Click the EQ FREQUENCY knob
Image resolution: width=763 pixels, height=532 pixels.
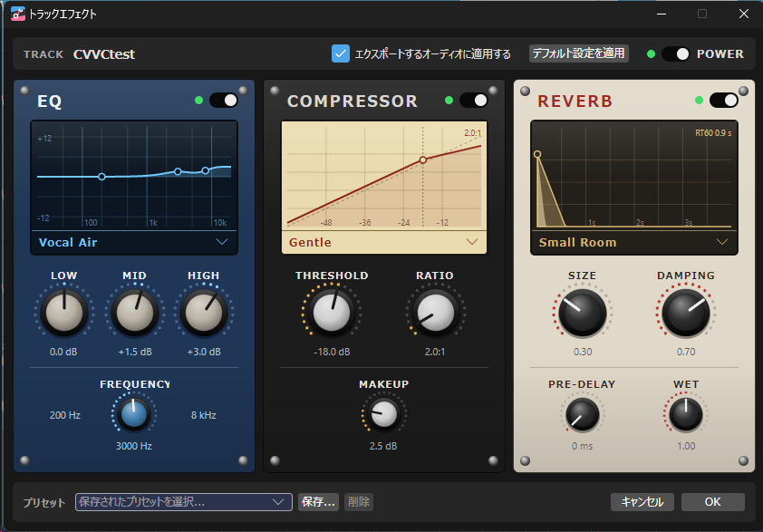pos(134,415)
